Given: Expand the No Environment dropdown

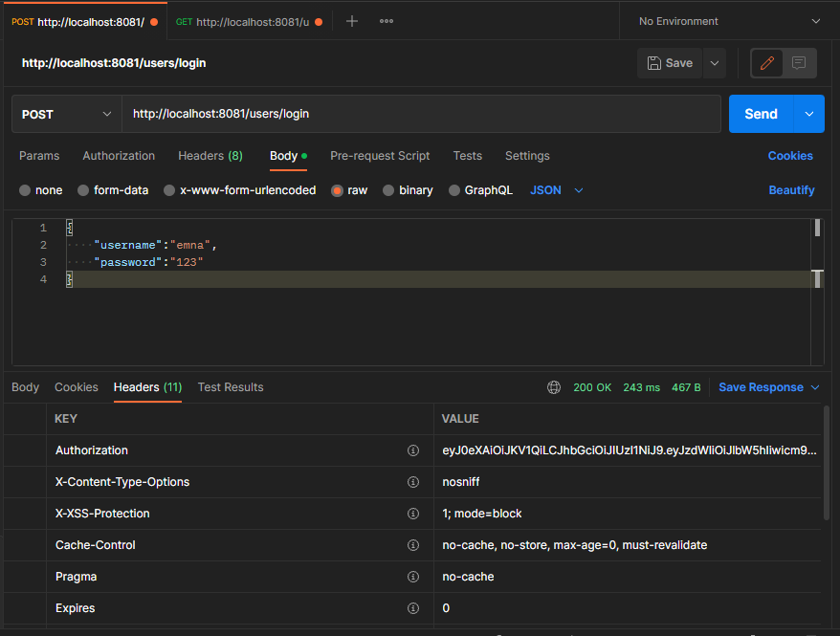Looking at the screenshot, I should coord(727,20).
